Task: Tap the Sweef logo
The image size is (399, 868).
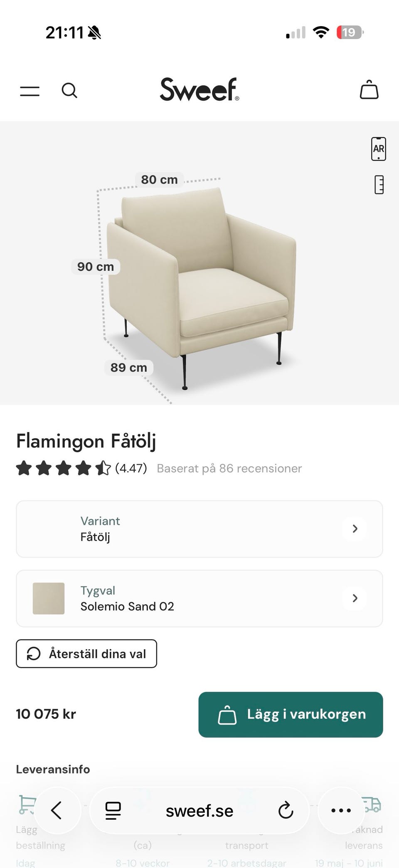Action: click(x=199, y=89)
